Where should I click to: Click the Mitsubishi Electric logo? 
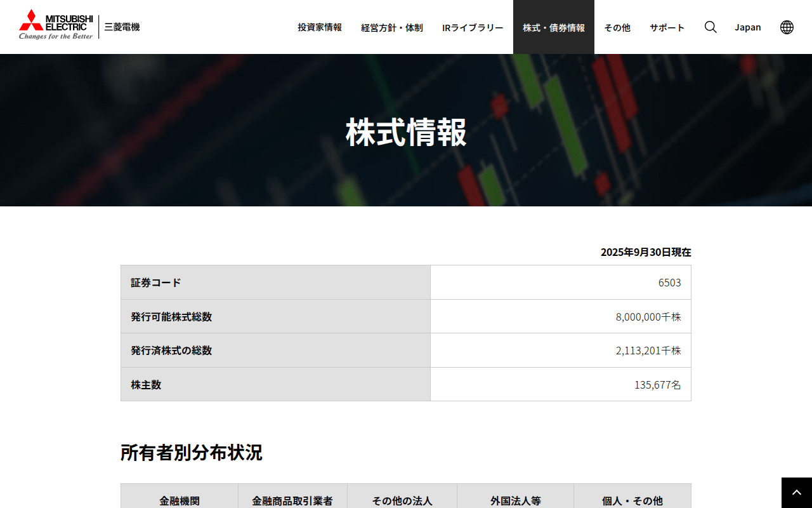(56, 24)
